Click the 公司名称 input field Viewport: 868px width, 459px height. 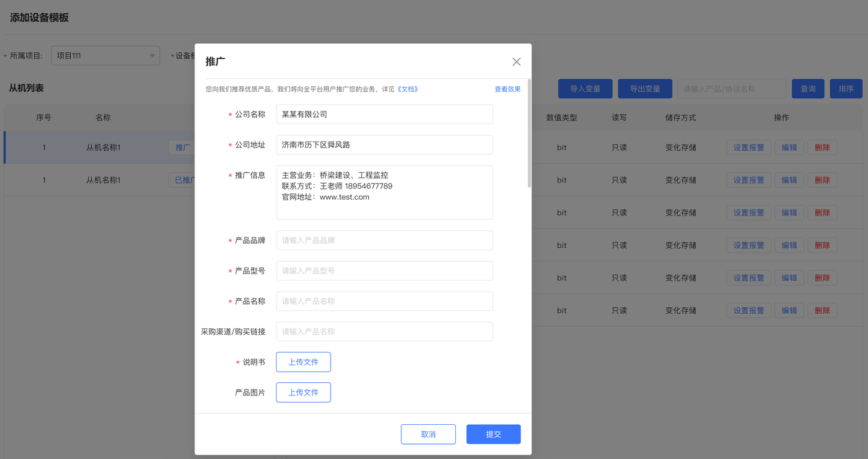[385, 114]
